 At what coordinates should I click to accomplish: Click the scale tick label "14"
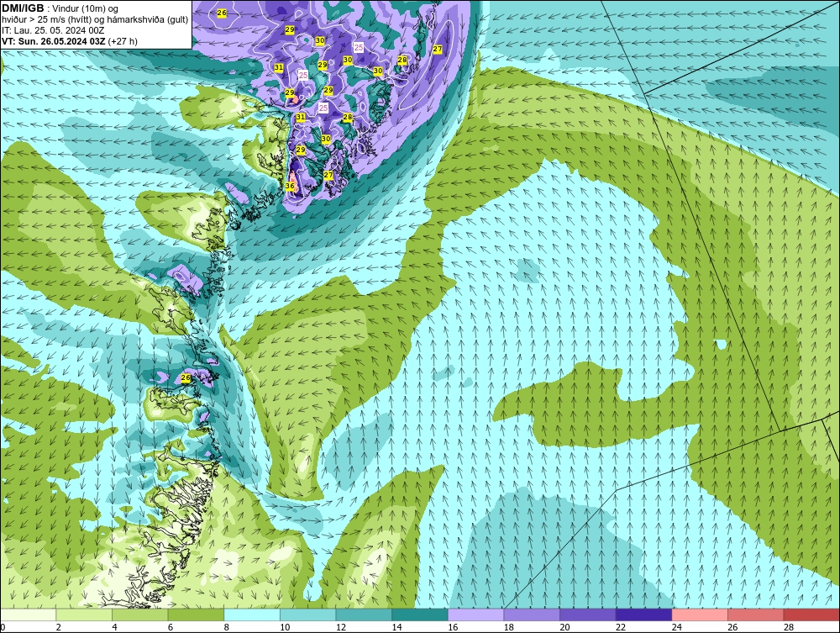coord(396,627)
